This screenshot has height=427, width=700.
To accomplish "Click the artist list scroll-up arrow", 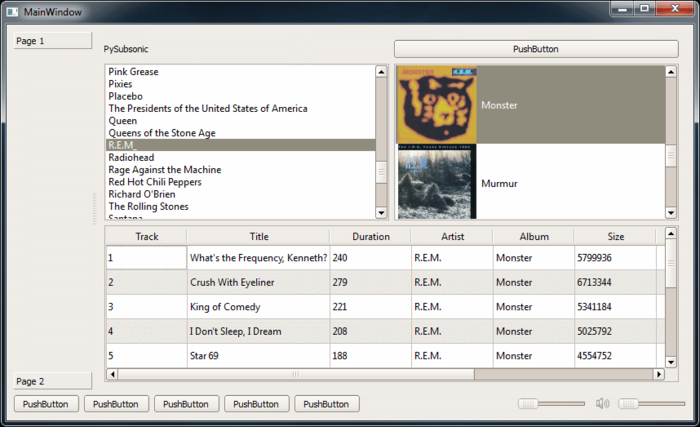I will (x=381, y=71).
